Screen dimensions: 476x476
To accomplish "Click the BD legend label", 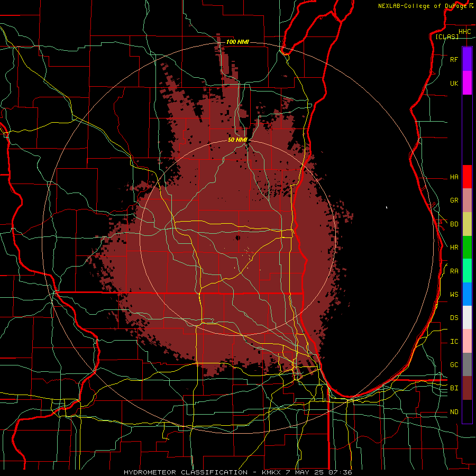I will pos(454,224).
